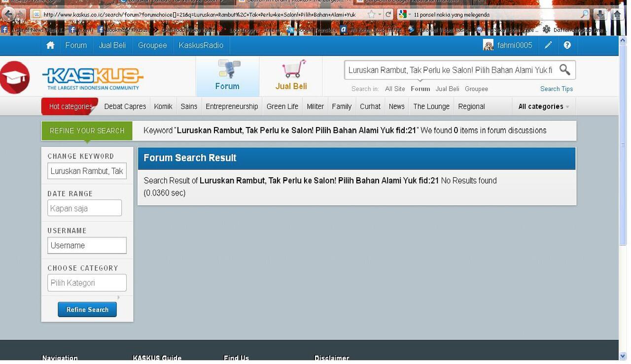The height and width of the screenshot is (364, 631).
Task: Set search scope to All Site
Action: [x=395, y=89]
